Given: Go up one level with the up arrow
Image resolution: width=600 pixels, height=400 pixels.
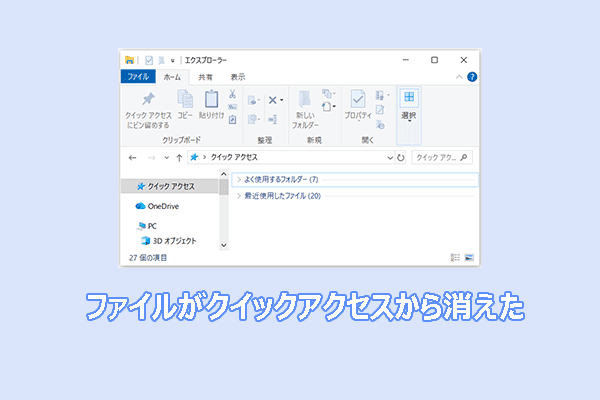Looking at the screenshot, I should coord(179,158).
